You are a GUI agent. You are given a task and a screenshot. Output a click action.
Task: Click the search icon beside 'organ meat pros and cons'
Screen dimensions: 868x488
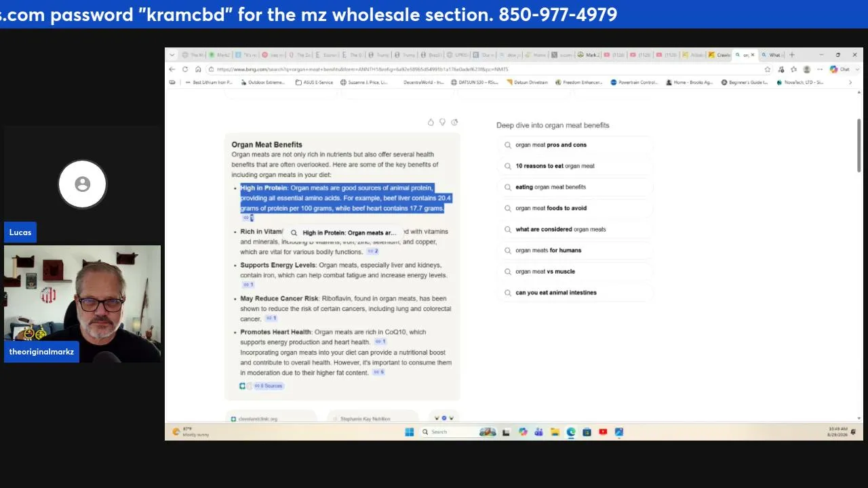[508, 145]
